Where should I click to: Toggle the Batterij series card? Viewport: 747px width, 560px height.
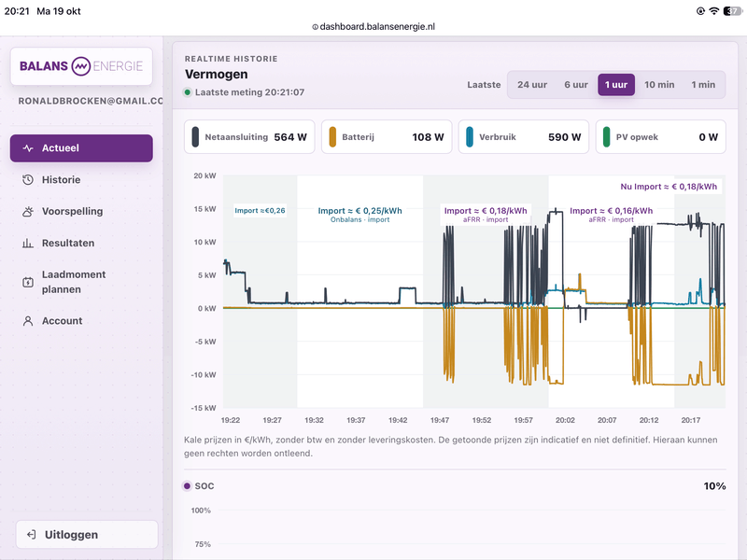click(x=387, y=137)
